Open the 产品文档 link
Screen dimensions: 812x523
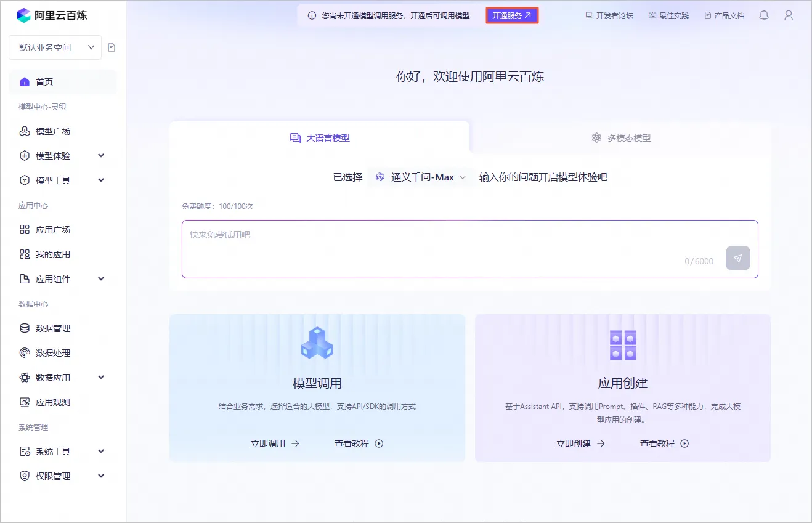(724, 15)
